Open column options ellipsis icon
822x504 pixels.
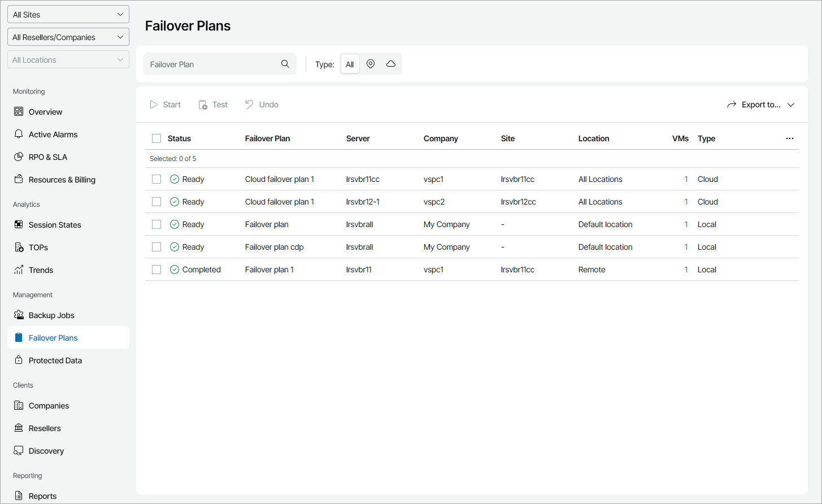coord(789,138)
